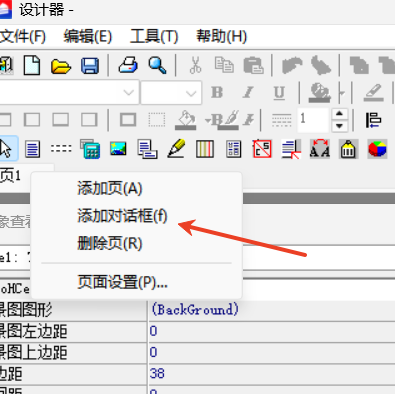This screenshot has width=395, height=394.
Task: Insert the checkbox list object tool
Action: (x=233, y=149)
